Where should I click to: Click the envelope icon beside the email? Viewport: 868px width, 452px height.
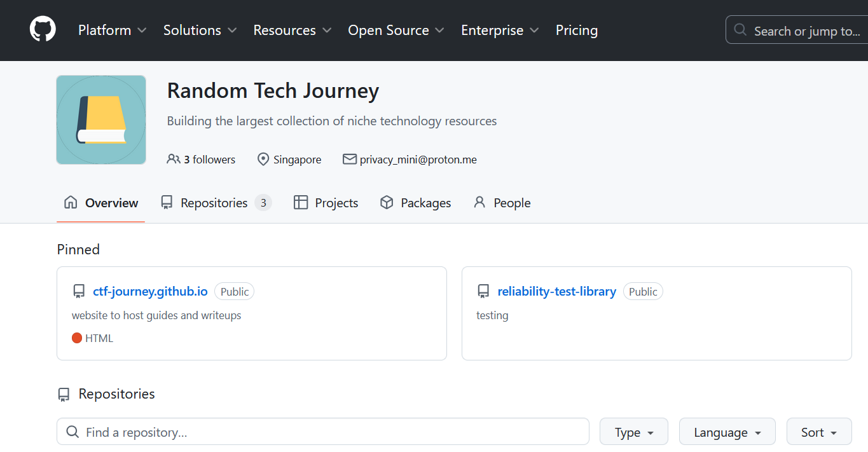pyautogui.click(x=349, y=159)
